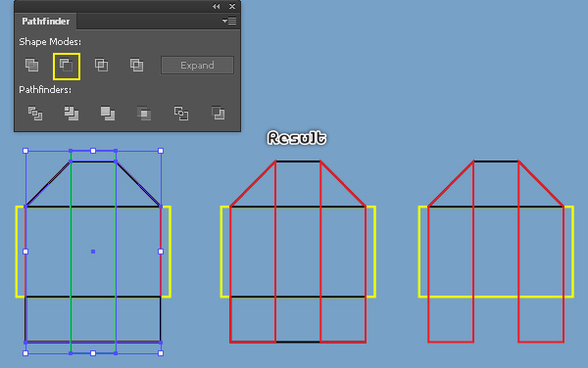Image resolution: width=588 pixels, height=368 pixels.
Task: Collapse the panel with the double-arrow icon
Action: 216,7
